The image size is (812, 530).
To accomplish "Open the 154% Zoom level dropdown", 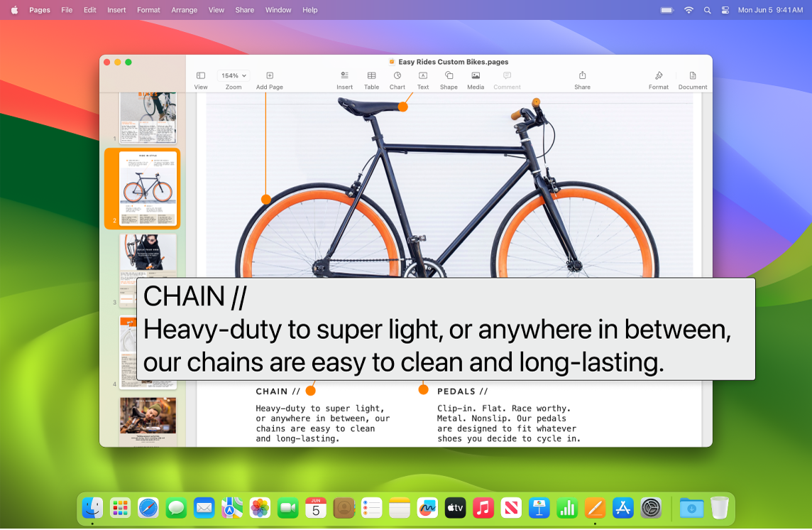I will coord(233,75).
